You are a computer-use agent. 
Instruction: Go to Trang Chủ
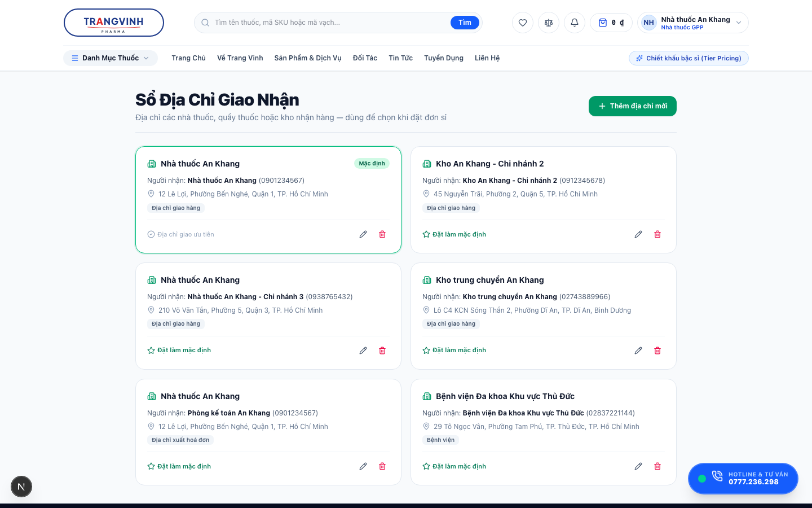(x=188, y=58)
